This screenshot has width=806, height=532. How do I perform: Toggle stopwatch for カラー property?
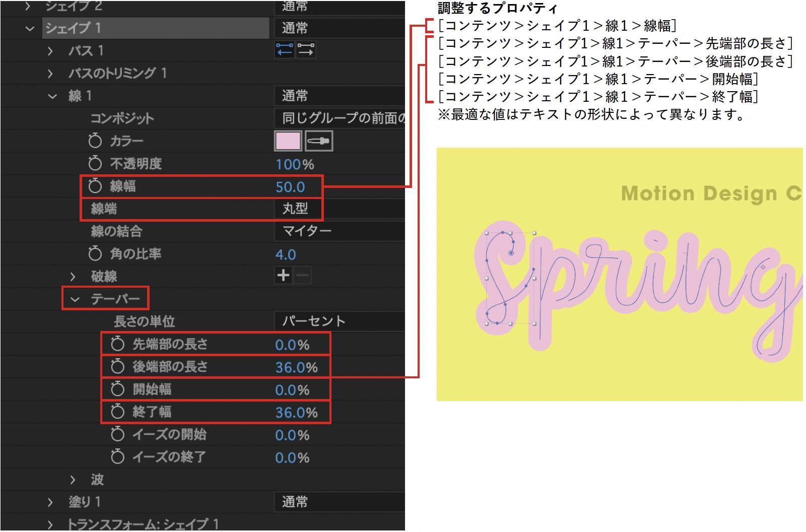point(95,141)
